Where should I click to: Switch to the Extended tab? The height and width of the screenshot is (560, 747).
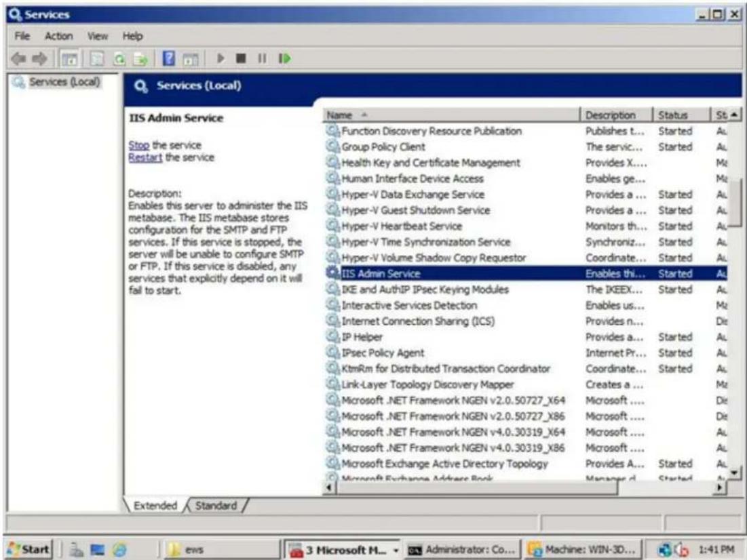[155, 505]
